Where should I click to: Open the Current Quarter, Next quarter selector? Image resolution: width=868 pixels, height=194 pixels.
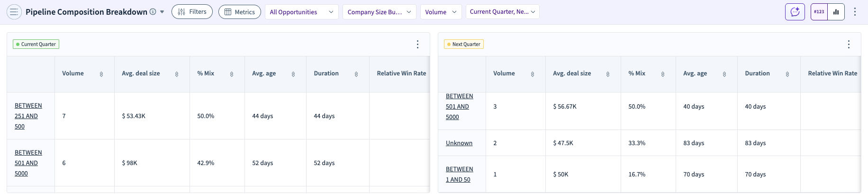click(x=502, y=12)
